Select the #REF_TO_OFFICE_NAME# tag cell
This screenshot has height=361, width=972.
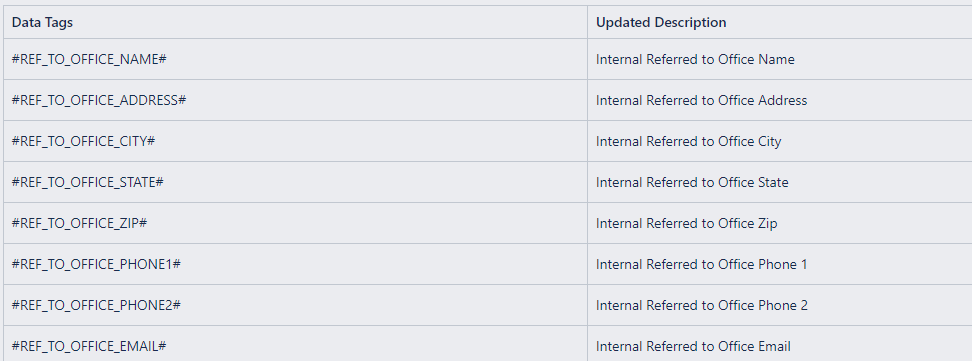coord(295,59)
